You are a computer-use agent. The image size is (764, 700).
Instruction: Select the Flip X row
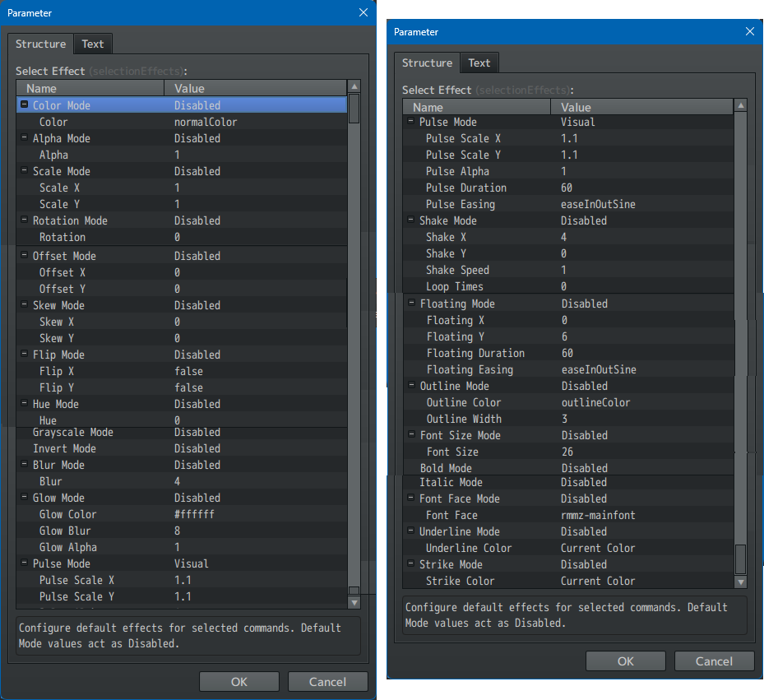[x=182, y=371]
